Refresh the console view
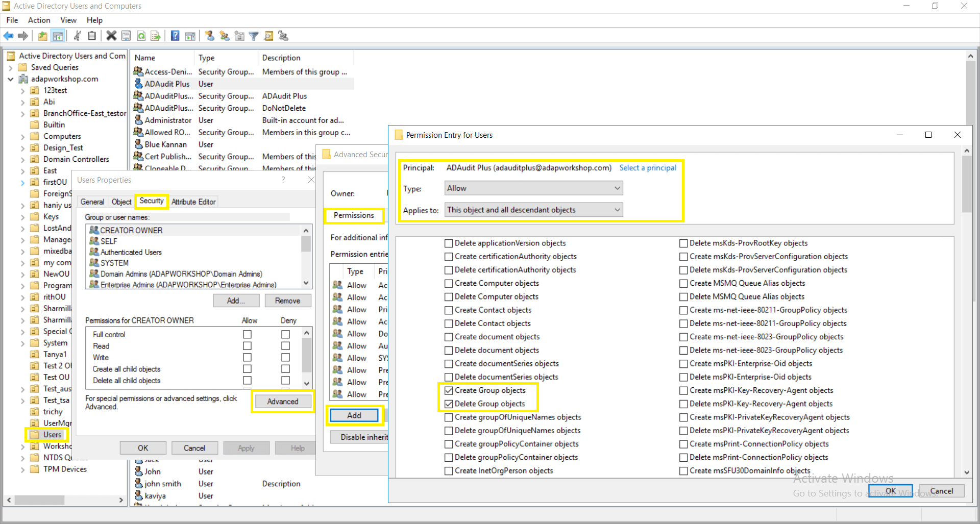 [141, 36]
